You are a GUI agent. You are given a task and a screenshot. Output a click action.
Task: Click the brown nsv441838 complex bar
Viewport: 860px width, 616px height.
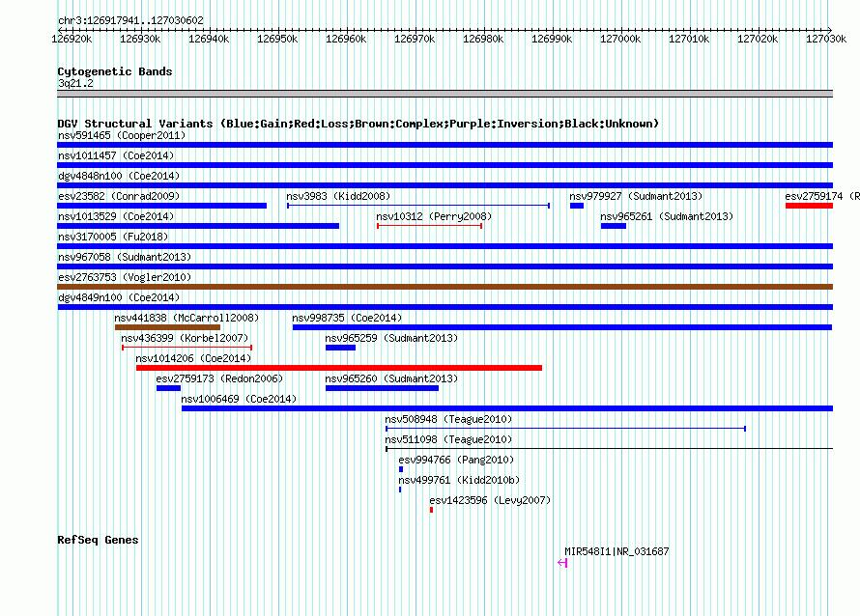coord(167,327)
